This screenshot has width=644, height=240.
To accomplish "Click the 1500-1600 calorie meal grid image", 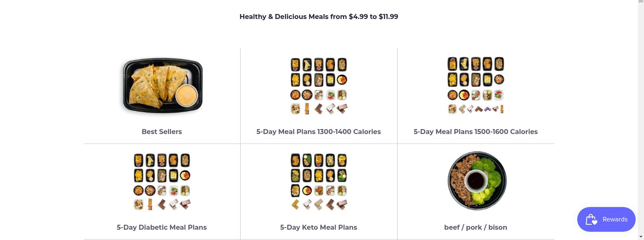I will click(476, 85).
